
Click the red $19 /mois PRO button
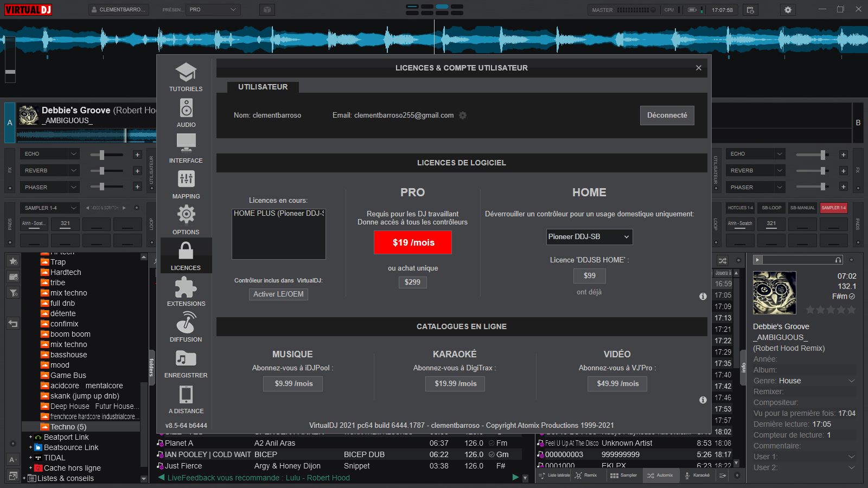(x=413, y=242)
